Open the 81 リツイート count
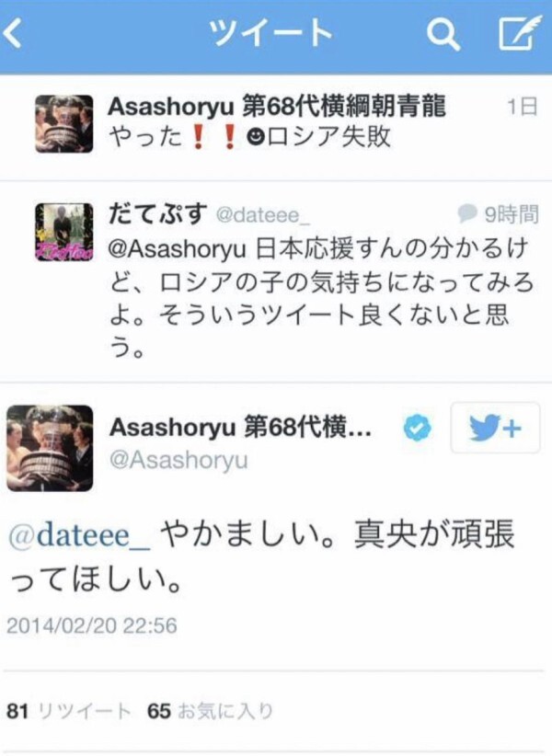The image size is (552, 756). pos(68,711)
